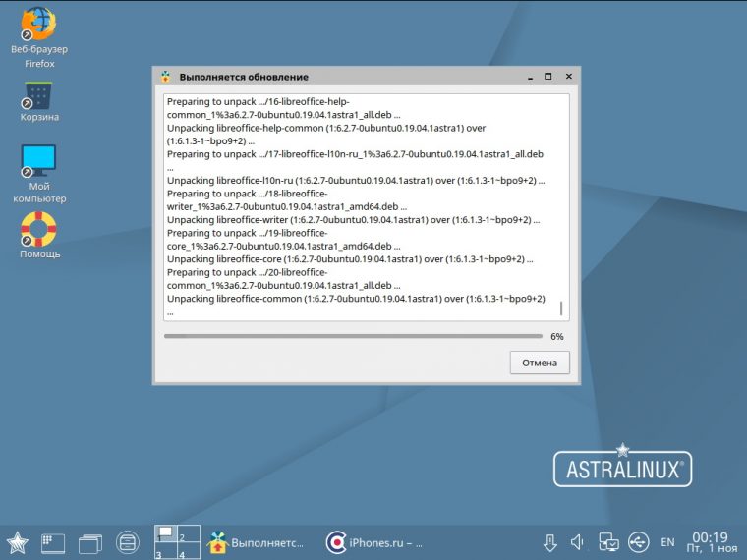Open the volume speaker tray icon
The height and width of the screenshot is (560, 747).
577,542
